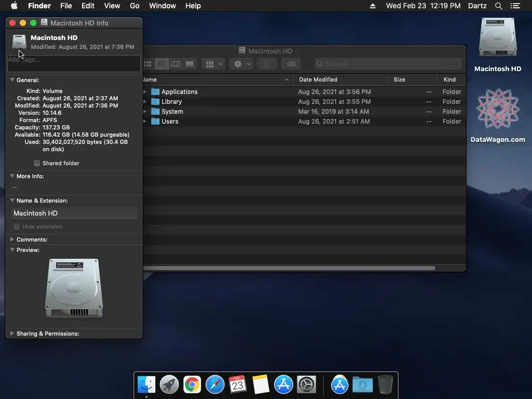Open Notification Center list icon

tap(515, 6)
